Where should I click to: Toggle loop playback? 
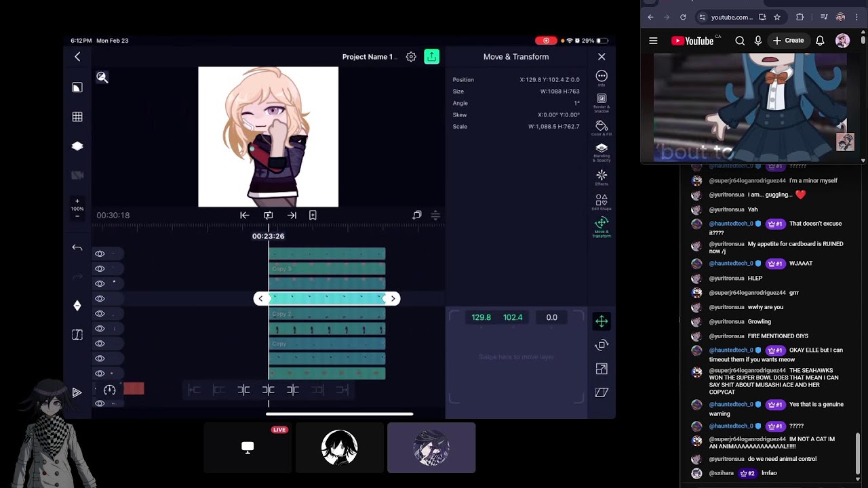269,216
